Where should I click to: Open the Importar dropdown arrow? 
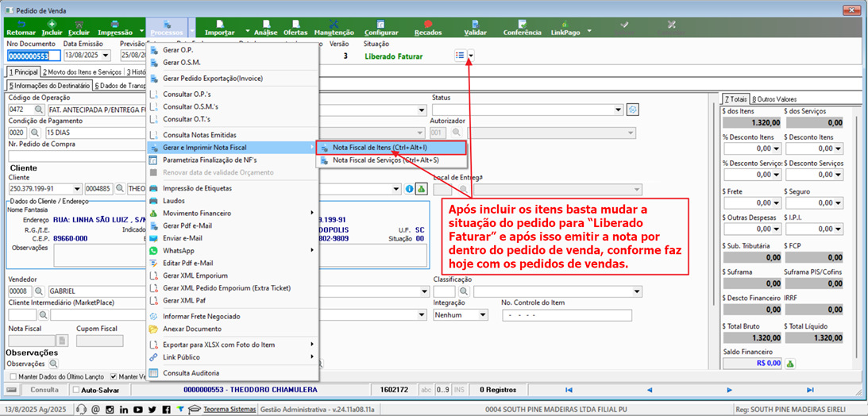click(x=248, y=30)
